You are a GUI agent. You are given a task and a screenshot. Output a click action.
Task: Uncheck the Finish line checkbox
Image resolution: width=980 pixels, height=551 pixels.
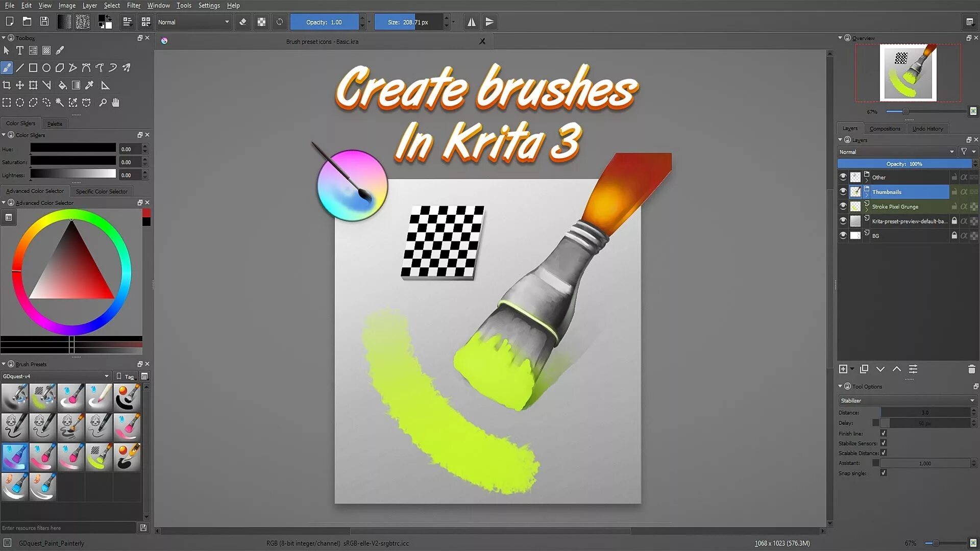(x=884, y=433)
